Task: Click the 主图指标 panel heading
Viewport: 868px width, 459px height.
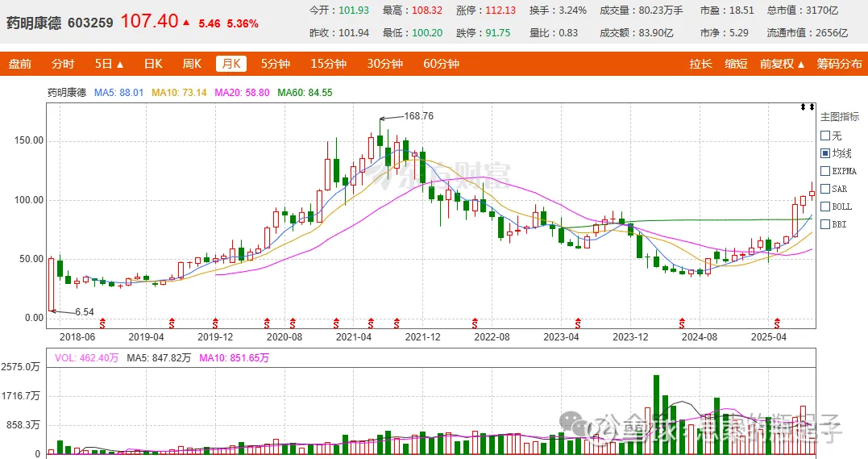Action: (840, 116)
